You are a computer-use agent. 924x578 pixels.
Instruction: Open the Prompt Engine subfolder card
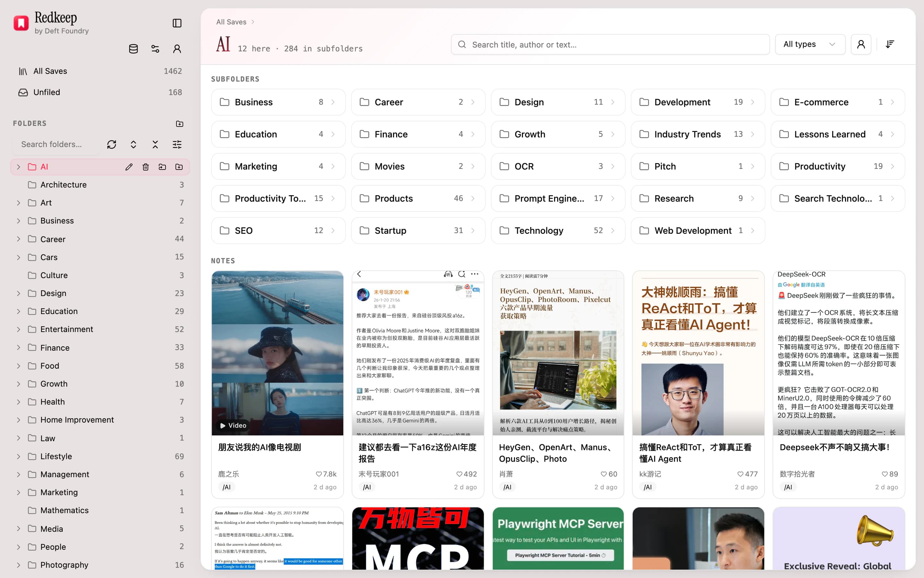pos(558,198)
